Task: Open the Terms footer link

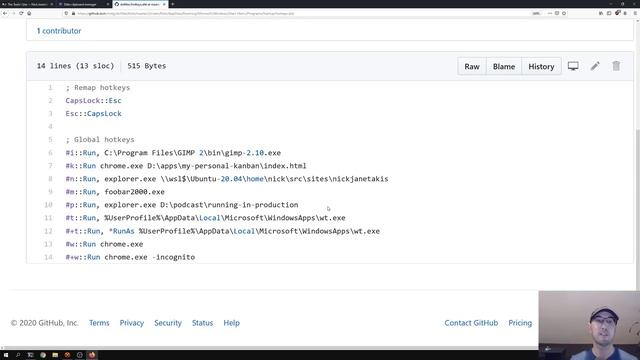Action: 99,323
